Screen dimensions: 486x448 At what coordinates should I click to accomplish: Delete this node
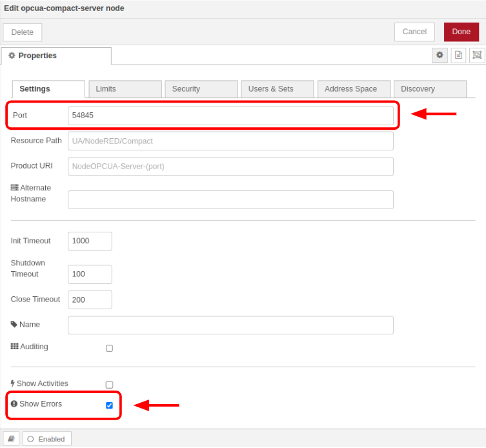pyautogui.click(x=23, y=32)
